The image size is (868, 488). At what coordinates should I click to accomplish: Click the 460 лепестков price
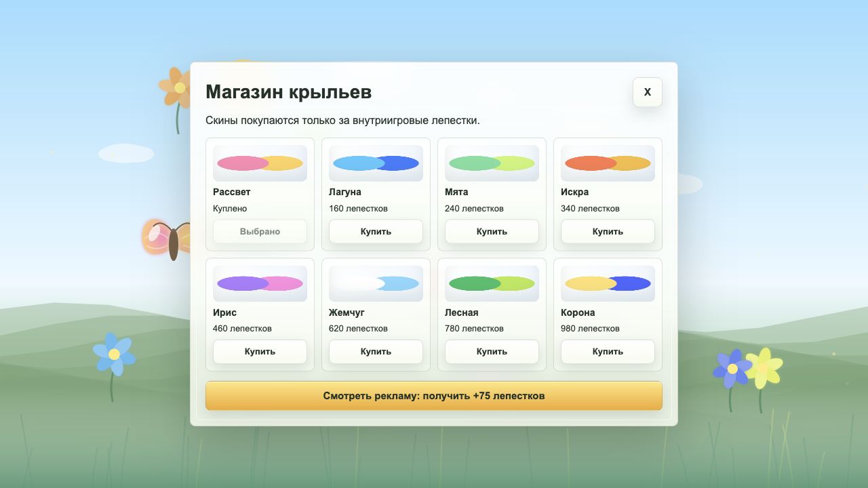click(242, 328)
